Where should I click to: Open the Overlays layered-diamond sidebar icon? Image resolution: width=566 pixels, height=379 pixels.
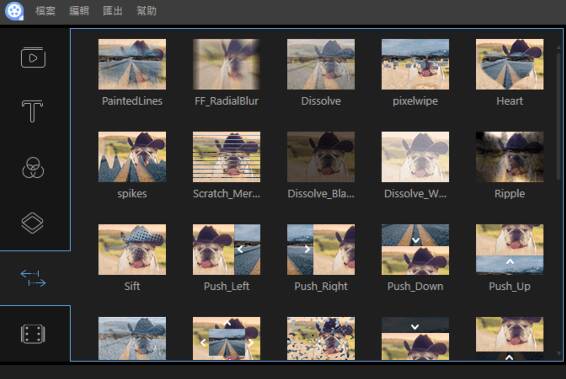32,222
